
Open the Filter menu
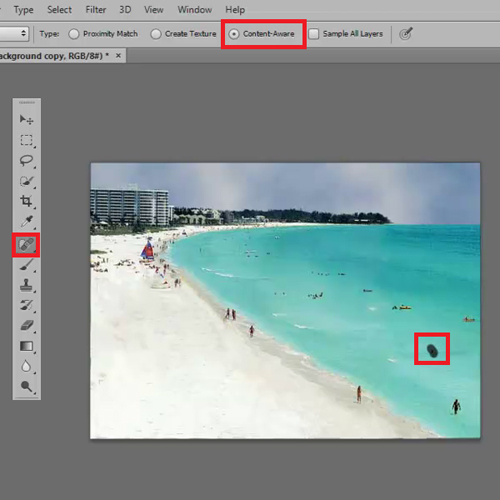pos(96,10)
